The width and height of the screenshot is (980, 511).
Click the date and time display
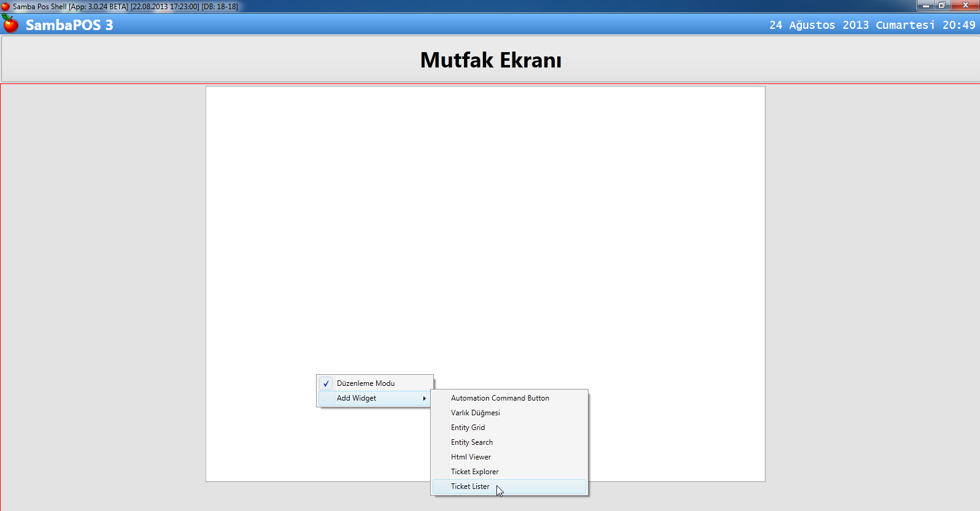871,25
